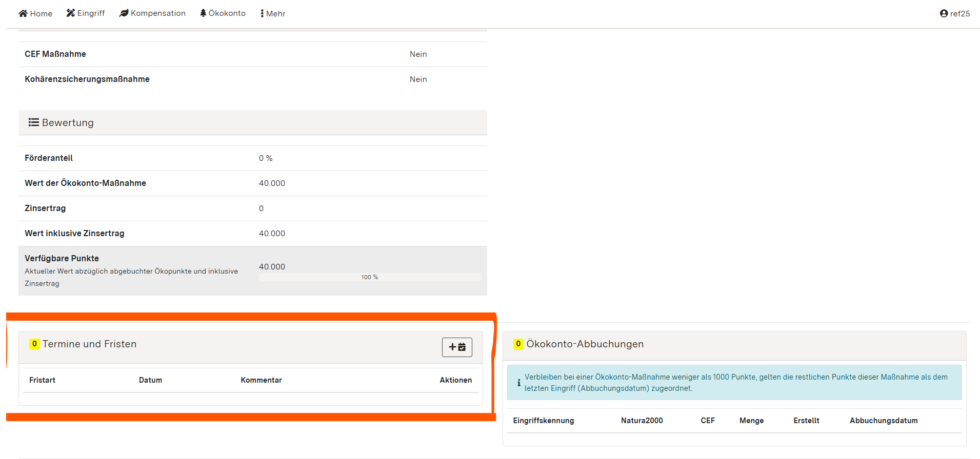
Task: Select the Eingriff navigation link
Action: coord(86,13)
